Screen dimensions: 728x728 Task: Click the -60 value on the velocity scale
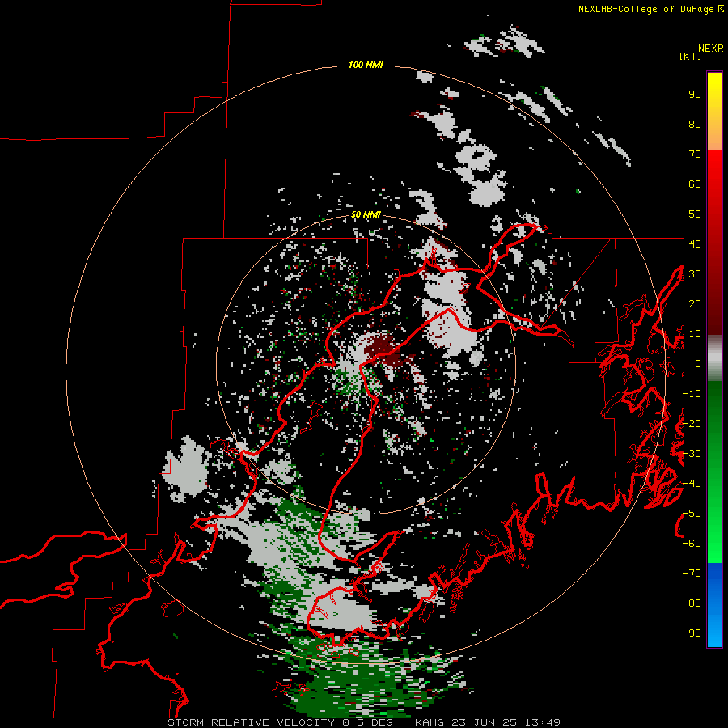coord(692,544)
